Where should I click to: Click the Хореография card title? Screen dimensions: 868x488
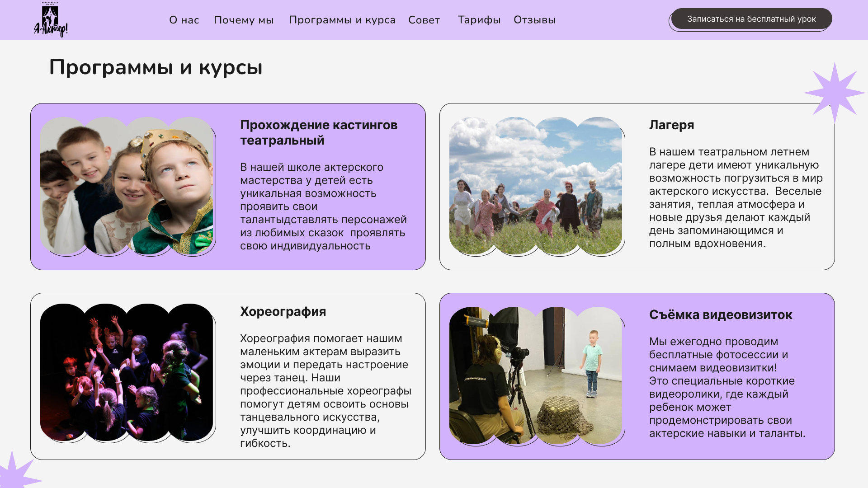283,311
